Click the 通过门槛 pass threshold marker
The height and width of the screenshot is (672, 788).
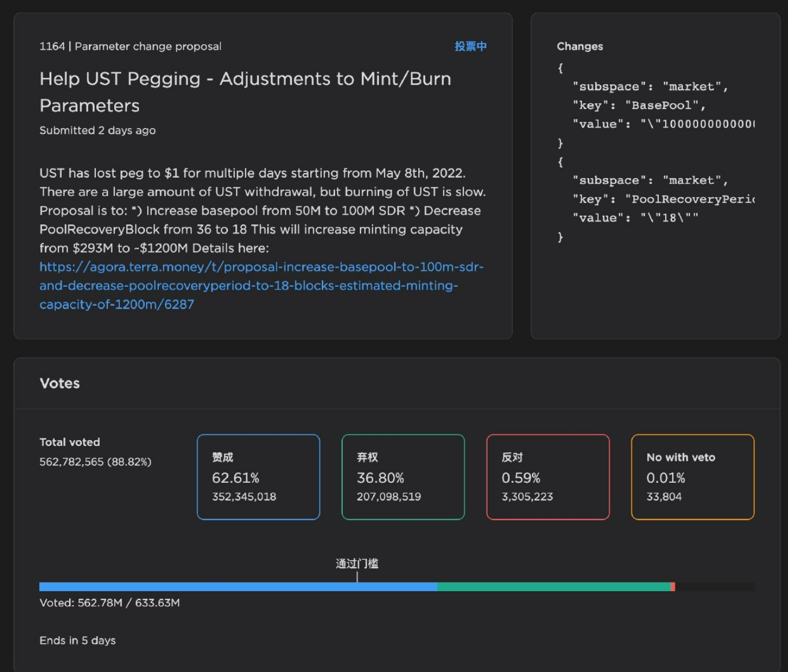point(357,564)
